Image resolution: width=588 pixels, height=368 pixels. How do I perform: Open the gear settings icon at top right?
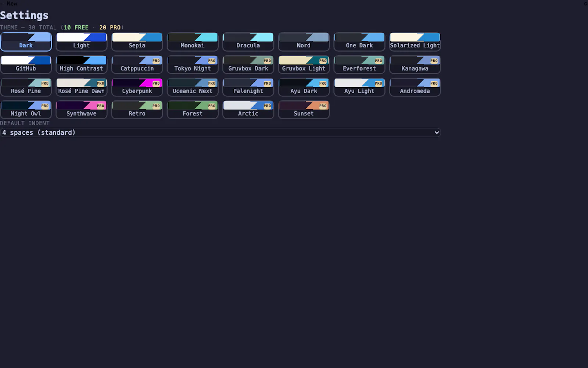586,4
